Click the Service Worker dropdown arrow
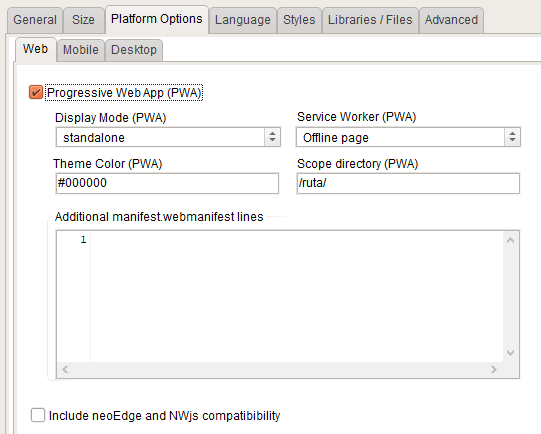Viewport: 541px width, 434px height. 512,137
